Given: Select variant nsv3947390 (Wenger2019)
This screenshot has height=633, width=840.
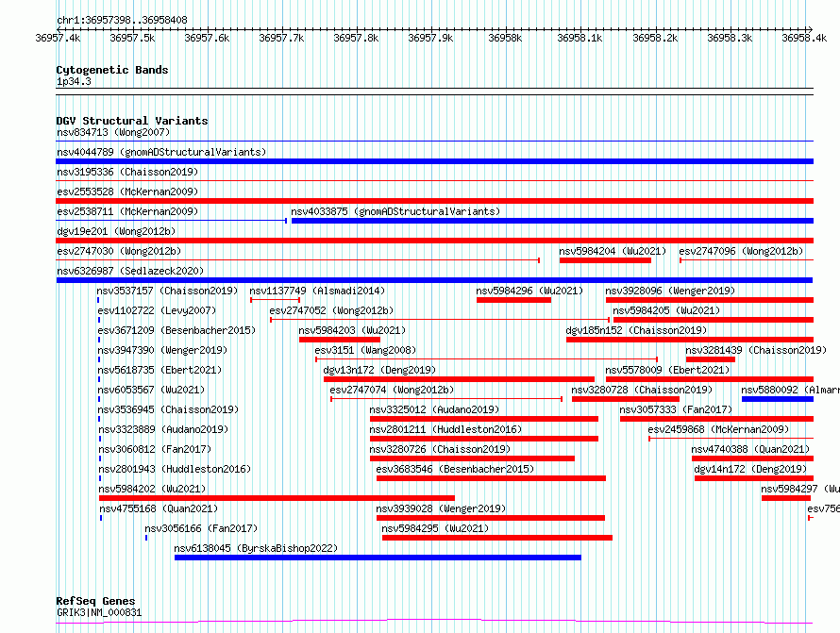Looking at the screenshot, I should [x=162, y=350].
